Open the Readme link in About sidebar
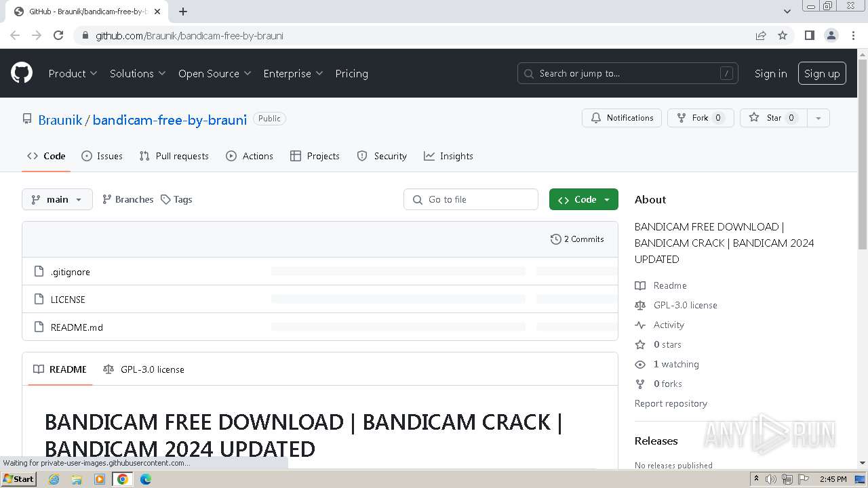This screenshot has width=868, height=488. click(x=661, y=285)
